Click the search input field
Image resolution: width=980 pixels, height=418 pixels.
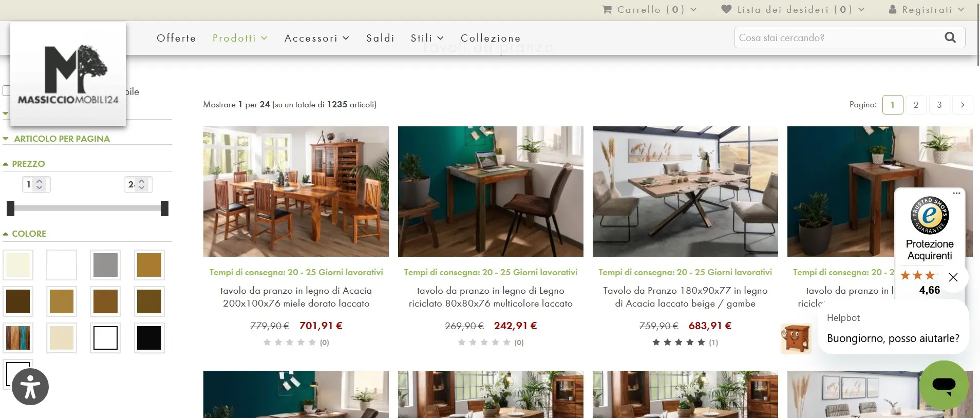tap(838, 37)
